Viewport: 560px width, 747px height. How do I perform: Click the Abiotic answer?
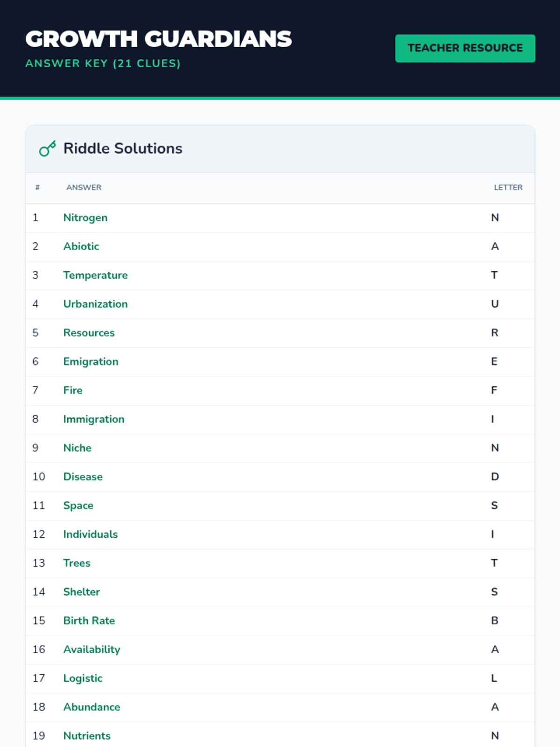pos(81,246)
